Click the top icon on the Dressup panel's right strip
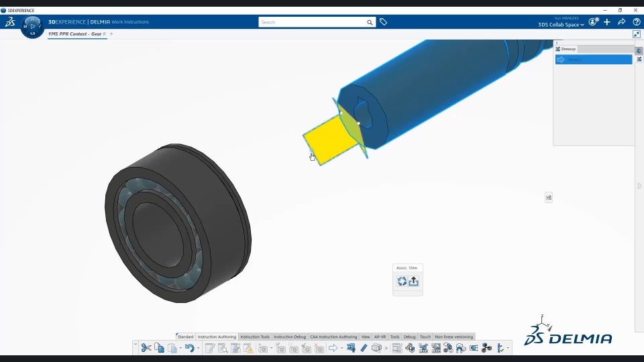The image size is (644, 362). coord(639,51)
